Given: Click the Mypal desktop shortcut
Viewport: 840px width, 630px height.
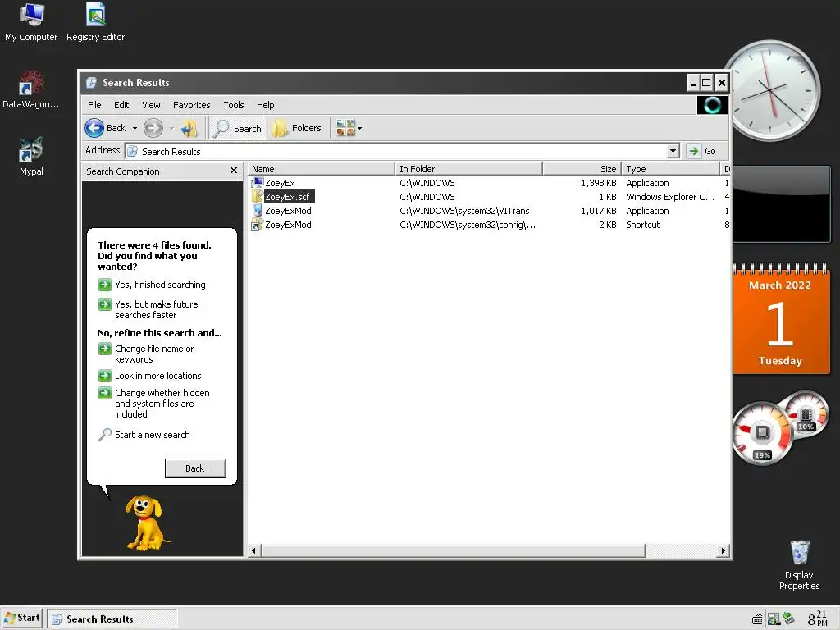Looking at the screenshot, I should [x=31, y=157].
